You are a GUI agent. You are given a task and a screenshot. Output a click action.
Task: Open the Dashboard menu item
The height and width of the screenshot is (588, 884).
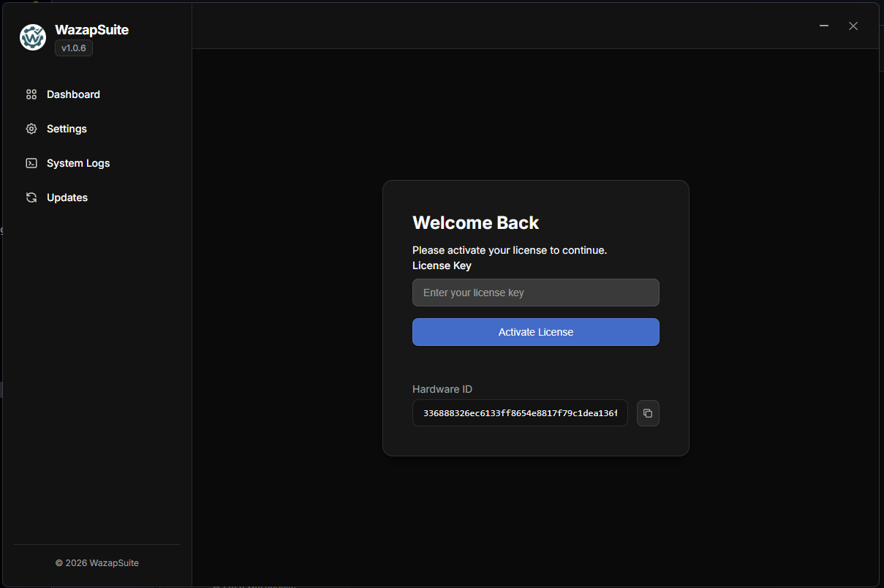click(73, 94)
